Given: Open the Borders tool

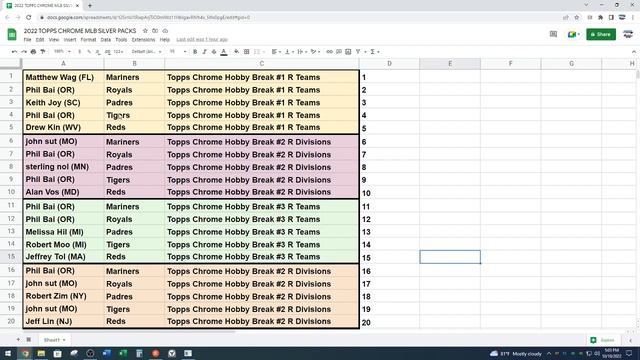Looking at the screenshot, I should coord(247,52).
